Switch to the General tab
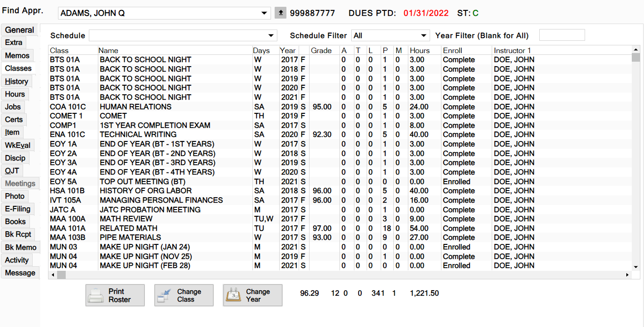 (x=19, y=30)
